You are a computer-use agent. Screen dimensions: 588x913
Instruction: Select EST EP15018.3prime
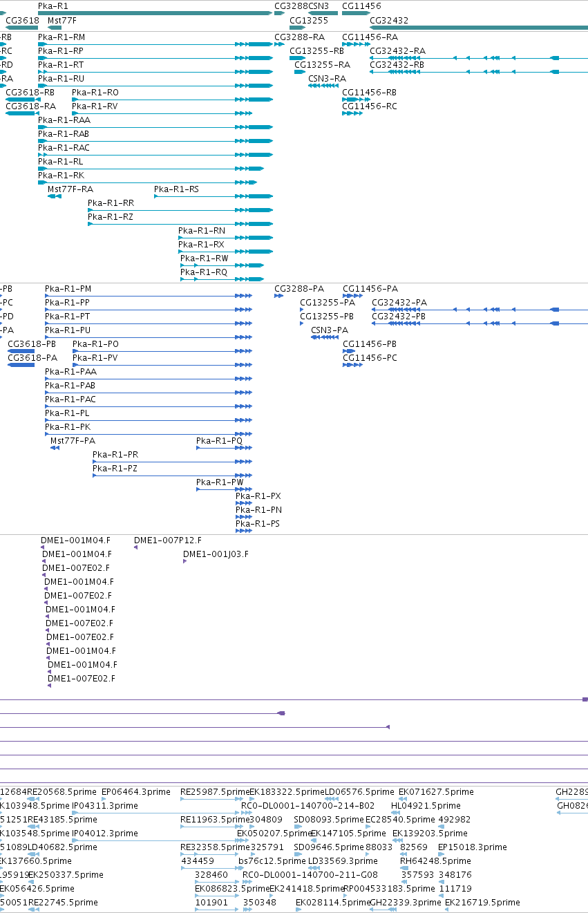click(x=472, y=847)
